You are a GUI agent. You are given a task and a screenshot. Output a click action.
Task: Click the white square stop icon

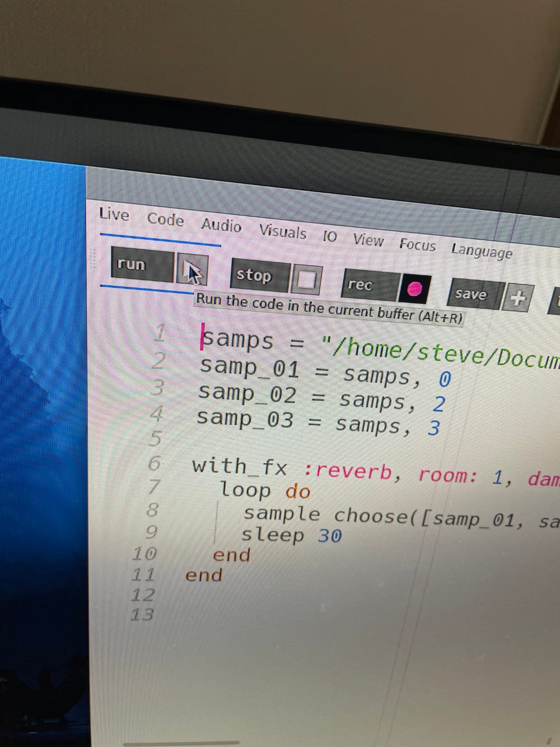tap(306, 280)
